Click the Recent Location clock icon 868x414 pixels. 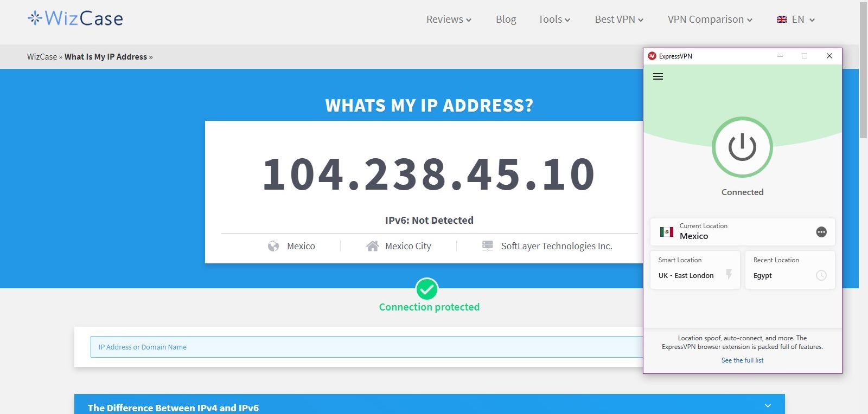click(821, 275)
